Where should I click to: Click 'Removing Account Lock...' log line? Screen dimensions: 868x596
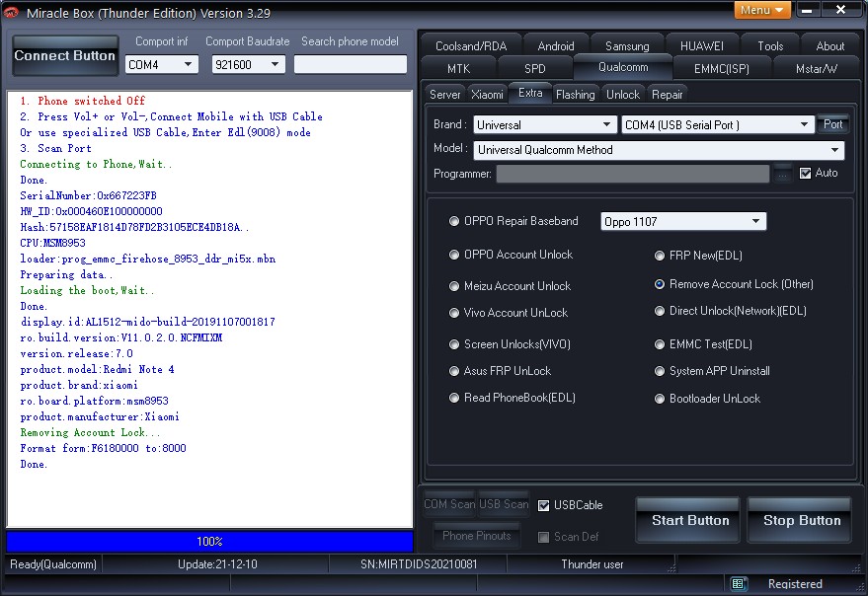90,432
